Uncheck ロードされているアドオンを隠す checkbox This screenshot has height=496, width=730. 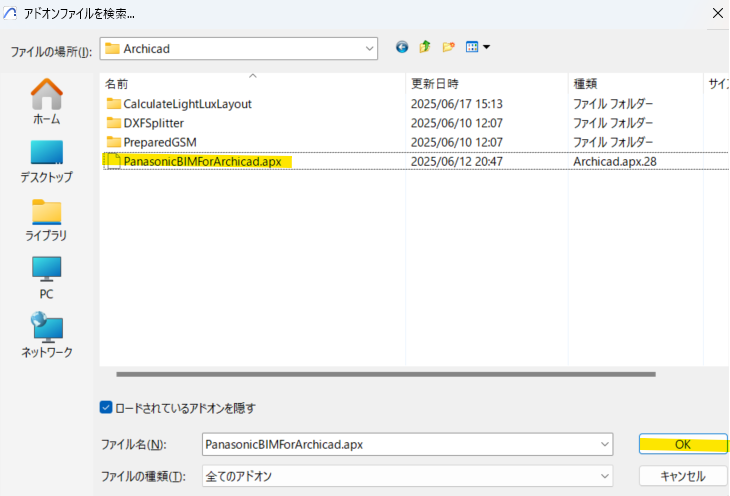[106, 407]
